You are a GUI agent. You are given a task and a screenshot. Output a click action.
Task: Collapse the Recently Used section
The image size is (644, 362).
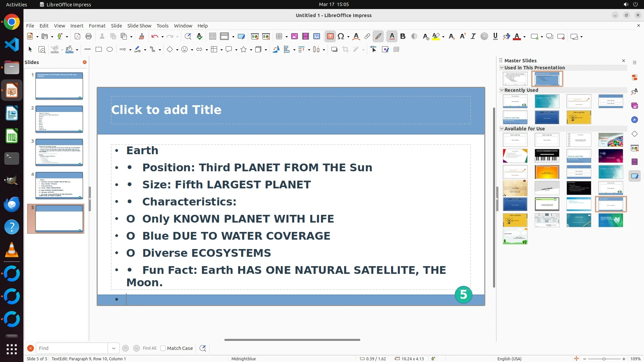click(x=502, y=90)
